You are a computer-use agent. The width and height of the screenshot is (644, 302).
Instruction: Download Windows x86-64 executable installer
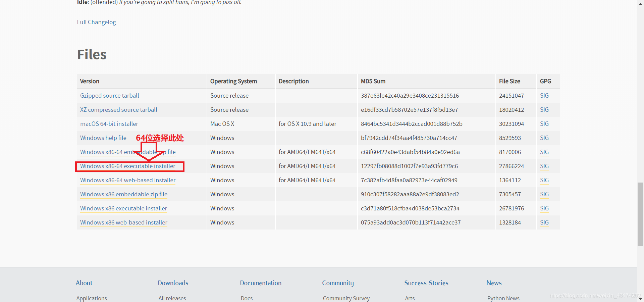(128, 166)
